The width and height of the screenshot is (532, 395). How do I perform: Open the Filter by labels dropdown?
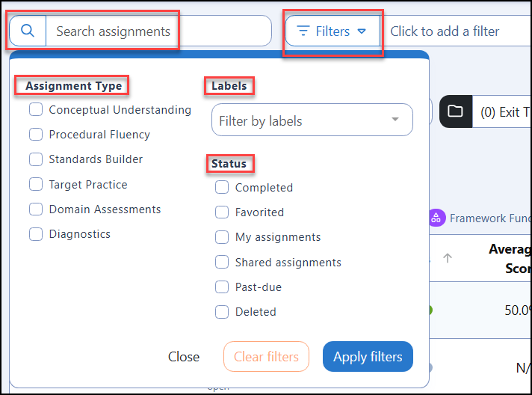pyautogui.click(x=312, y=120)
